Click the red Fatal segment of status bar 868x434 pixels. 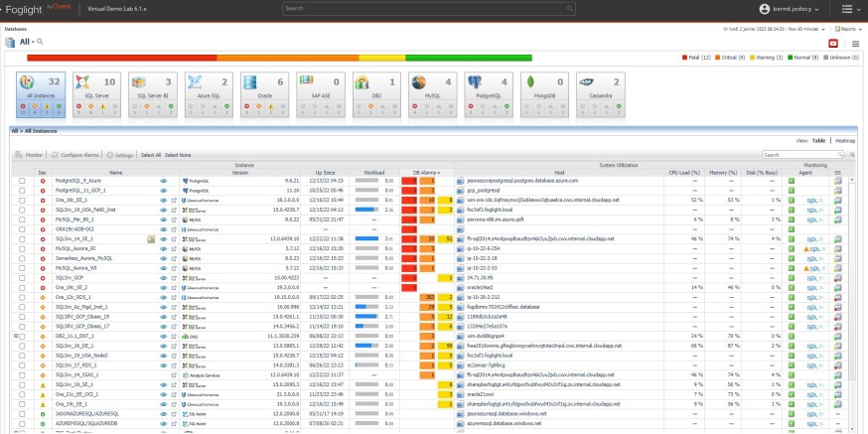pos(122,58)
